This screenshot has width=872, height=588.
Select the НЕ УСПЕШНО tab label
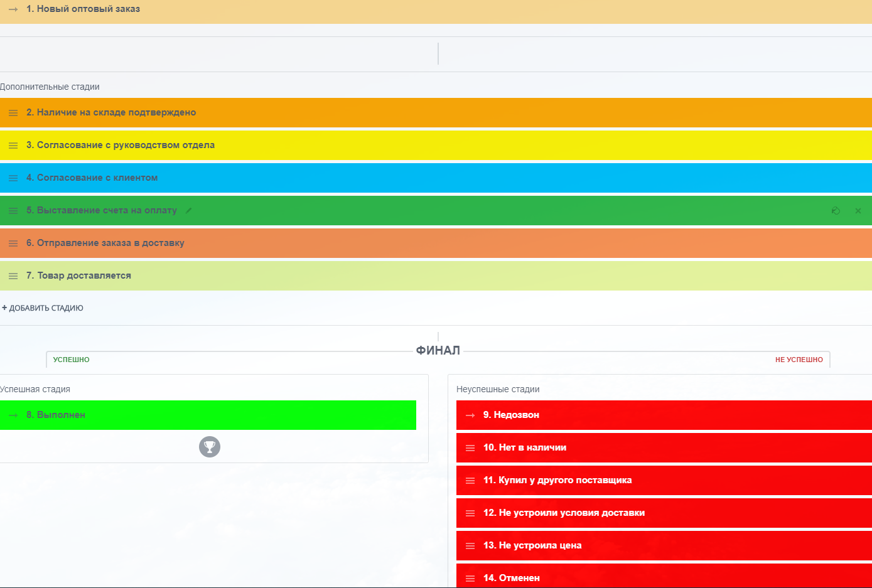coord(799,360)
